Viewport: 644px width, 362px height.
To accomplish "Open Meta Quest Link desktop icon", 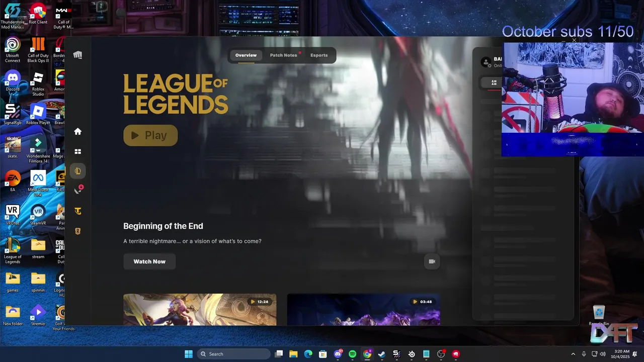I will pyautogui.click(x=38, y=184).
